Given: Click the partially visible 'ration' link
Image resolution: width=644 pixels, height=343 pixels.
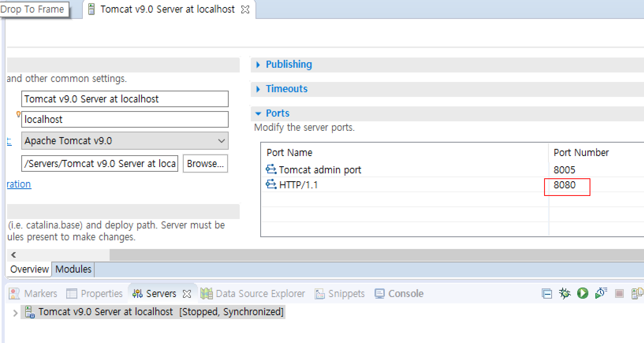Looking at the screenshot, I should point(19,184).
